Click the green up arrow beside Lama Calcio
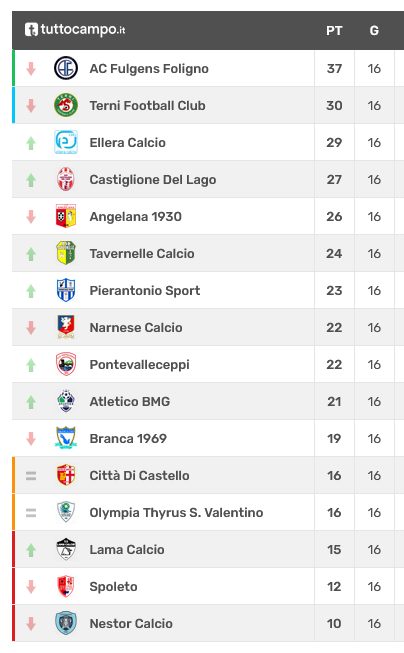Screen dimensions: 404x653 coord(31,550)
